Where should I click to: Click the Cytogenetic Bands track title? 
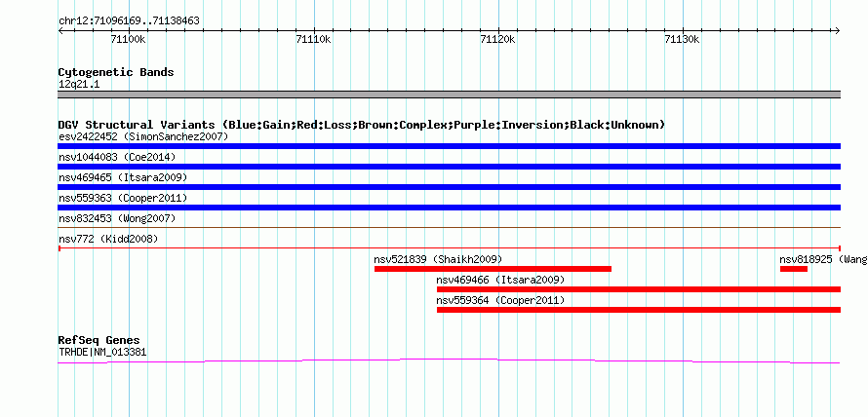116,72
